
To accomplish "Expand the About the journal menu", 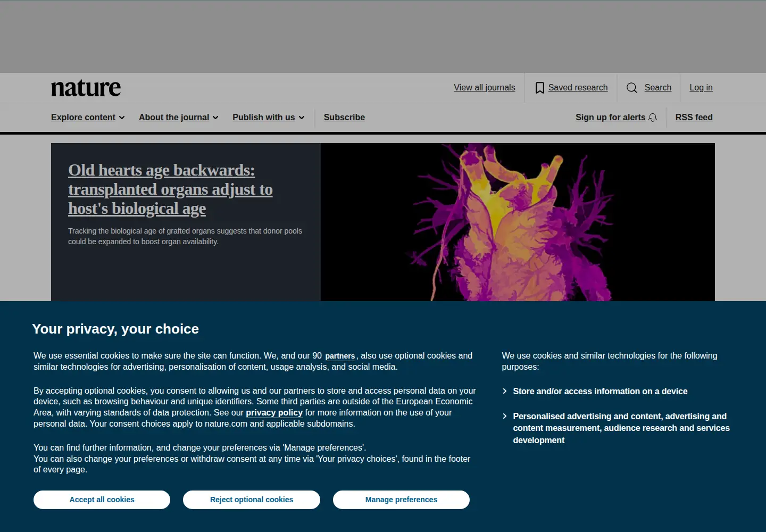I will pos(179,118).
